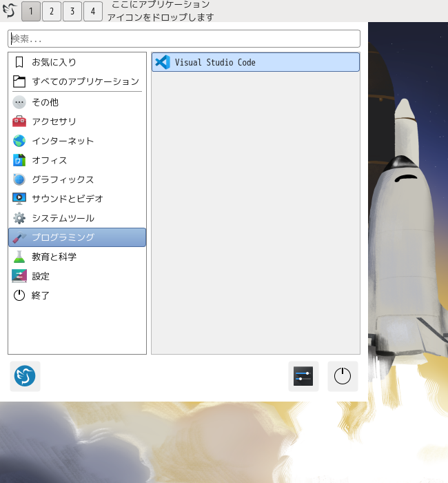Click the Visual Studio Code icon
The height and width of the screenshot is (483, 448).
[x=163, y=62]
